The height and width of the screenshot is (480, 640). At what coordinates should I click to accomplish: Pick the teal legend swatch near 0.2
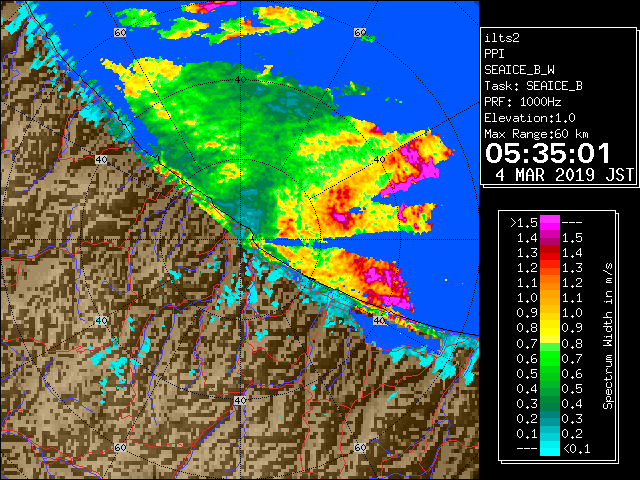coord(550,418)
